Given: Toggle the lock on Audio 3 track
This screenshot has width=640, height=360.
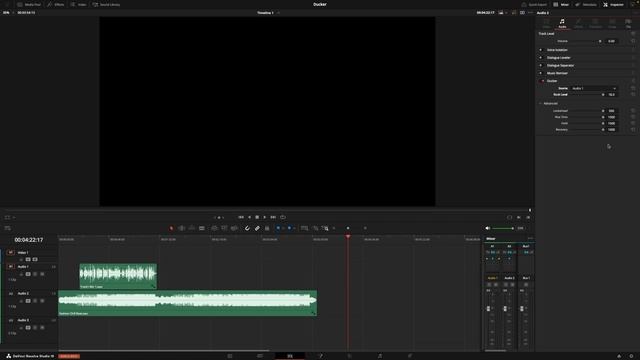Looking at the screenshot, I should 21,328.
